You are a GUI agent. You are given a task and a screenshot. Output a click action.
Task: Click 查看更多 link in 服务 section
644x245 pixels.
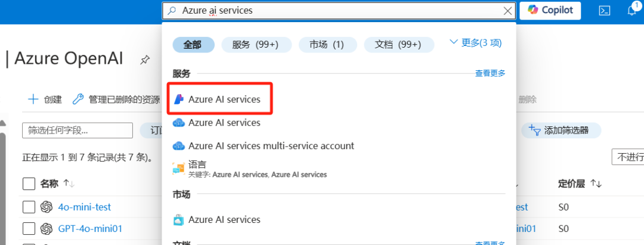tap(490, 73)
